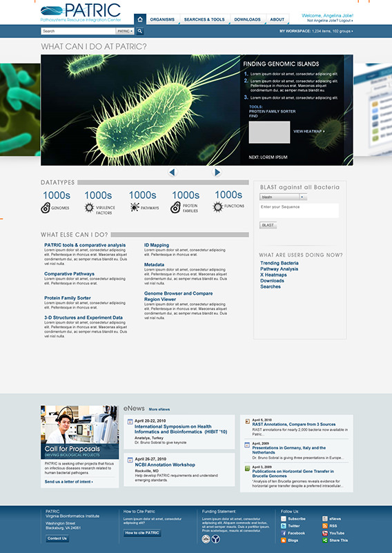
Task: Click the Logout link
Action: [346, 21]
